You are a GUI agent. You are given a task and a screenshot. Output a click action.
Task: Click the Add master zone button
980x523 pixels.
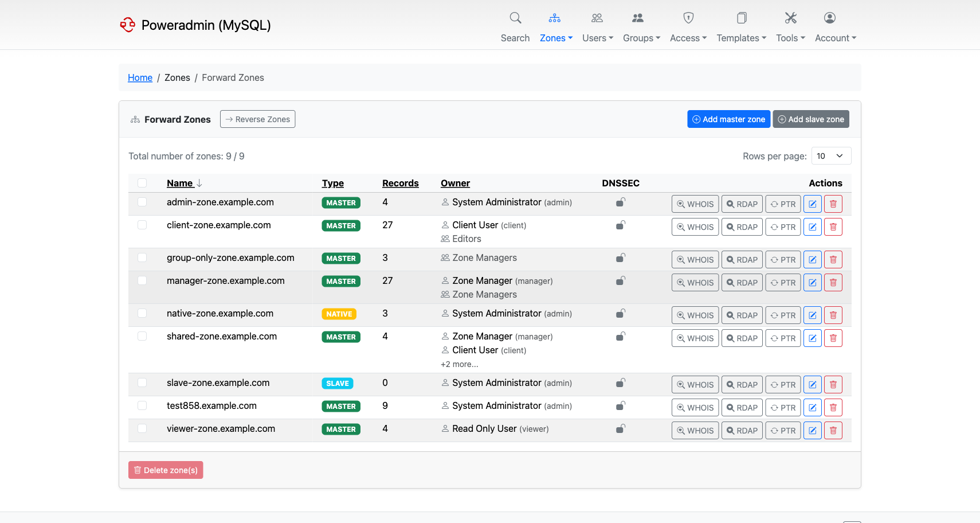click(x=728, y=119)
